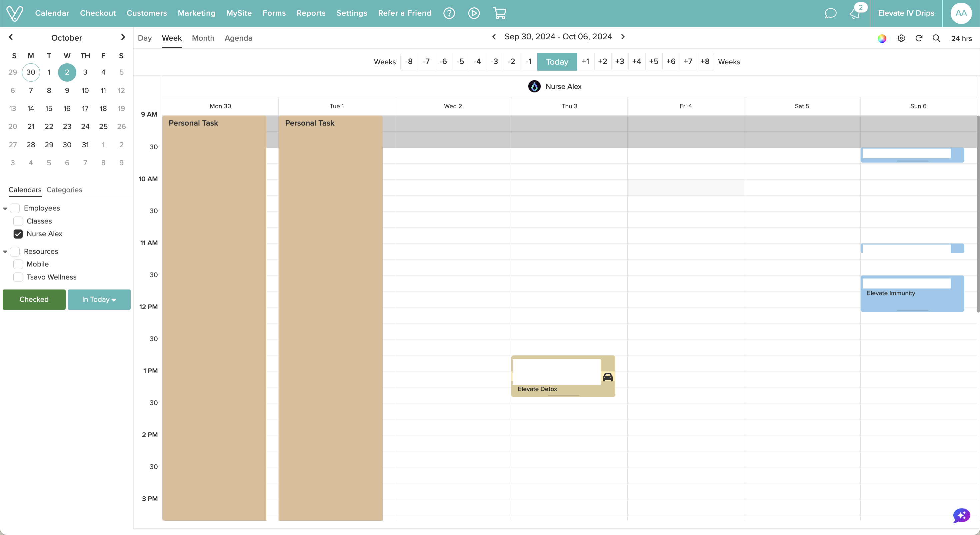Viewport: 980px width, 535px height.
Task: Check the Mobile checkbox
Action: point(18,264)
